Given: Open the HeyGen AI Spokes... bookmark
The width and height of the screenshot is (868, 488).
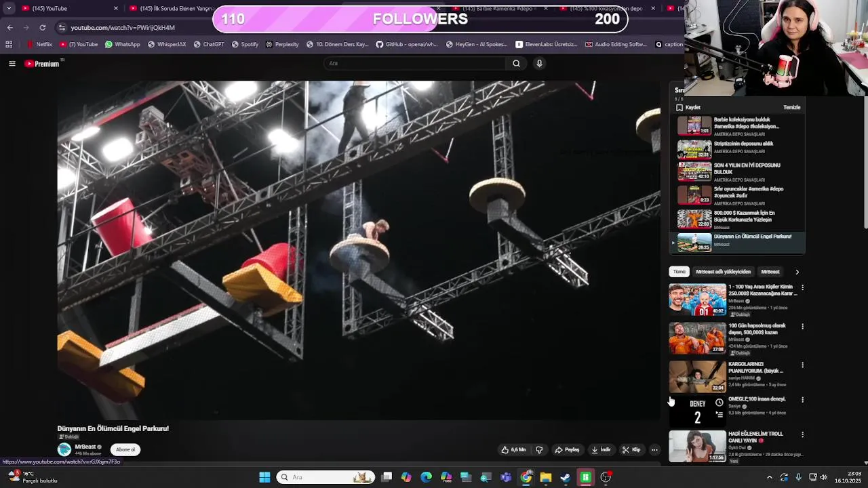Looking at the screenshot, I should click(x=477, y=45).
